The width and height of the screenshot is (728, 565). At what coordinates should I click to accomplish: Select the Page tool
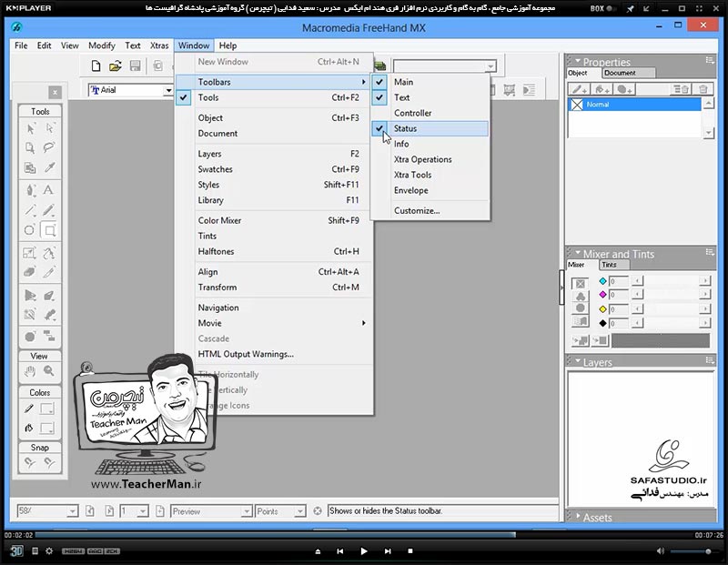[30, 148]
